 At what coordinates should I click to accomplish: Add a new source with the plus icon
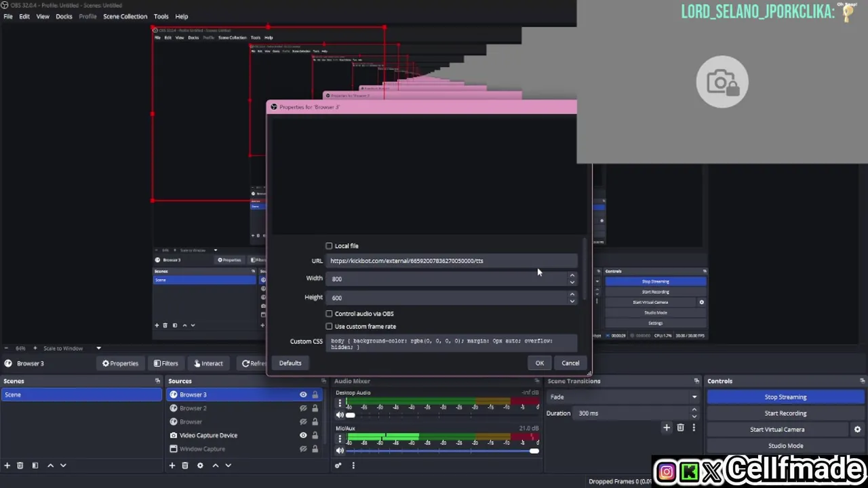pyautogui.click(x=172, y=466)
